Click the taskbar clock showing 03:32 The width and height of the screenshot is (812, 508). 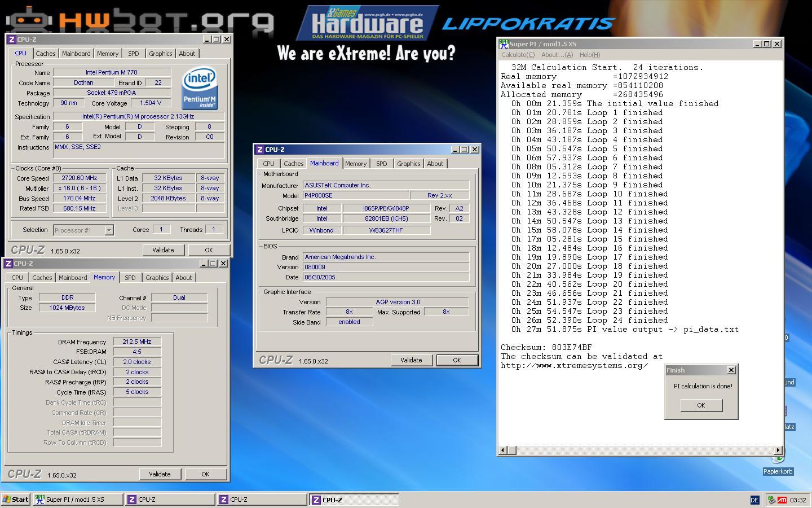(798, 500)
